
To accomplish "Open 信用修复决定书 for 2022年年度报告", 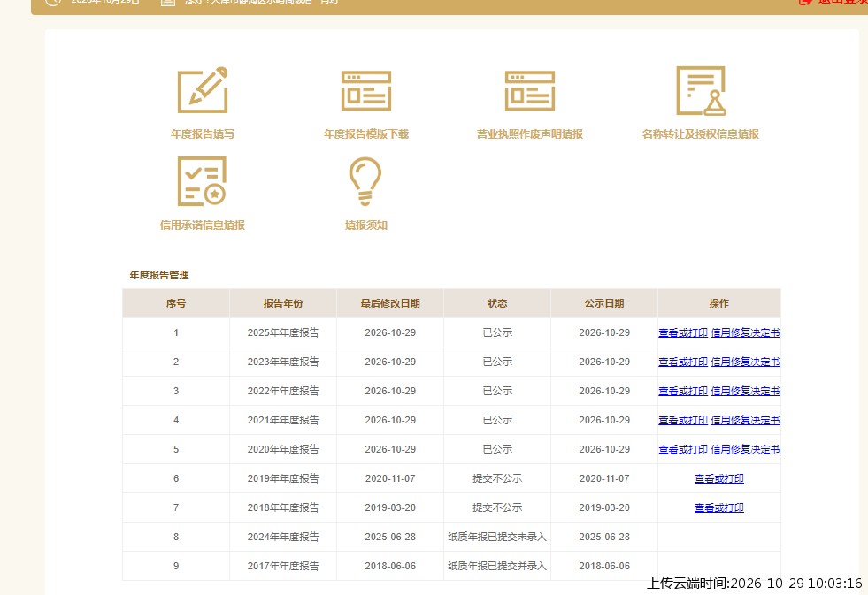I will click(x=745, y=391).
